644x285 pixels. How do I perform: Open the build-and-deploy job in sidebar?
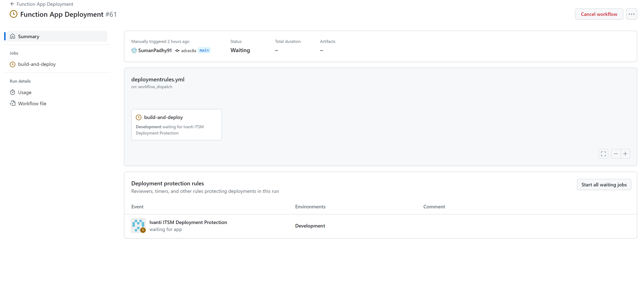click(37, 64)
